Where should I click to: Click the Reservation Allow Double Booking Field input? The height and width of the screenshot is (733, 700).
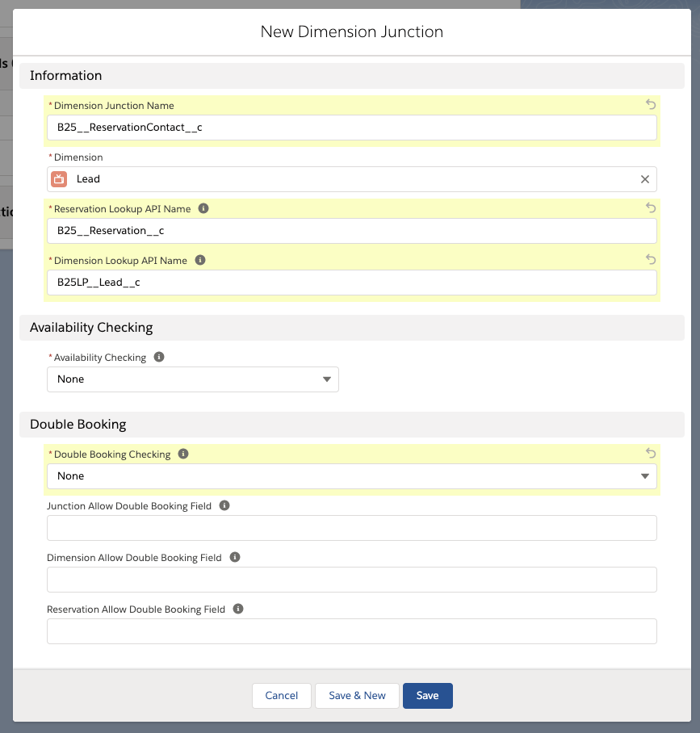point(351,631)
